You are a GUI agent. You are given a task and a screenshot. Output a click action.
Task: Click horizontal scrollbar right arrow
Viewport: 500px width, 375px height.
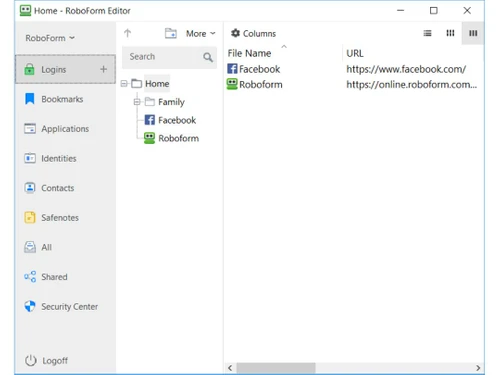point(478,368)
